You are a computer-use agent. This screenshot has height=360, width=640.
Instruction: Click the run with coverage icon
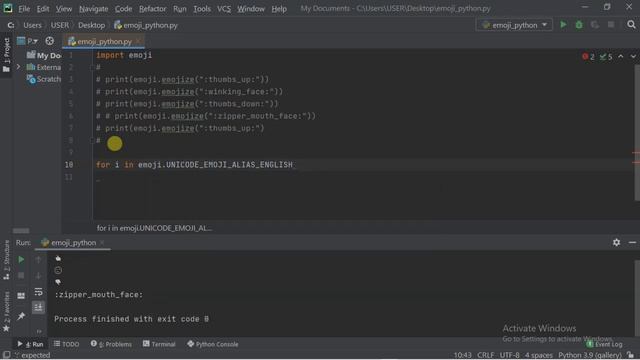click(595, 25)
